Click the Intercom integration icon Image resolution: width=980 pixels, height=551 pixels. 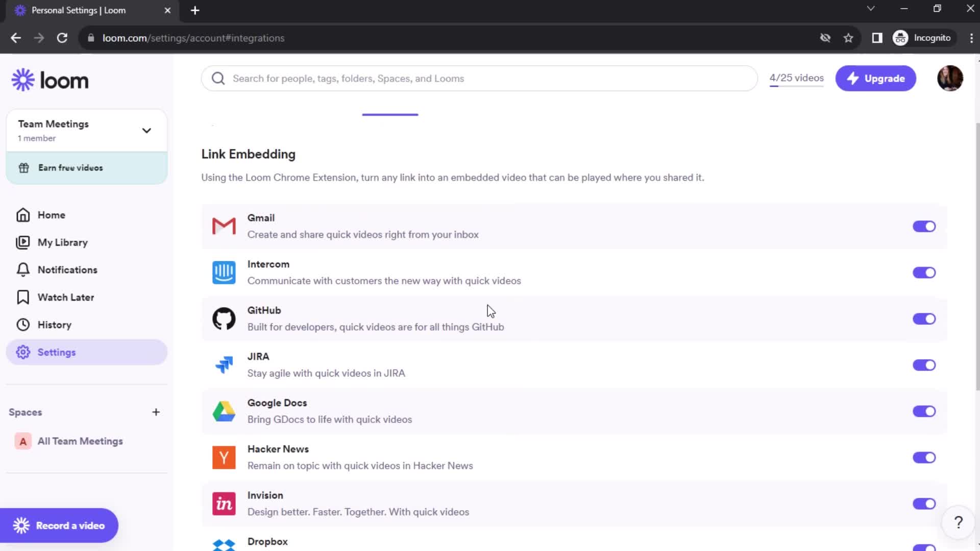coord(224,272)
